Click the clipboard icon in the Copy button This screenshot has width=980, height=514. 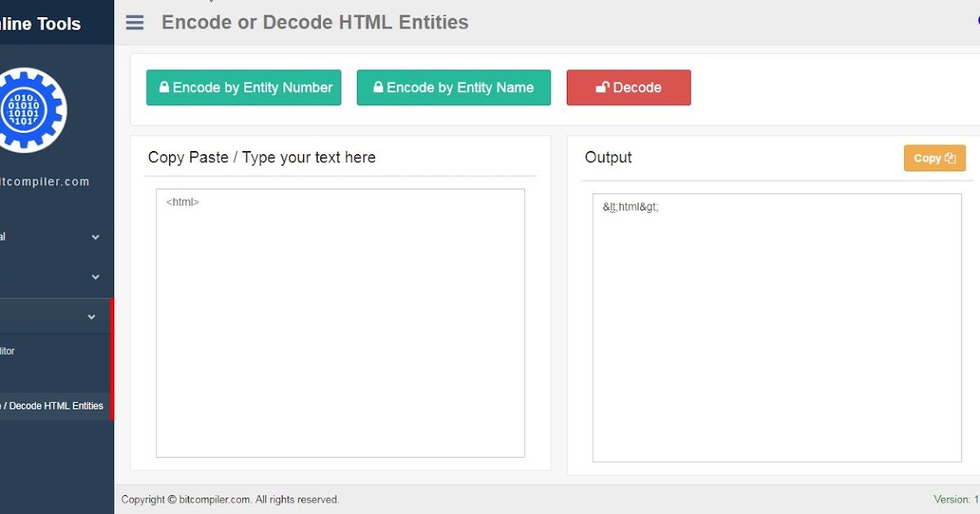(951, 157)
